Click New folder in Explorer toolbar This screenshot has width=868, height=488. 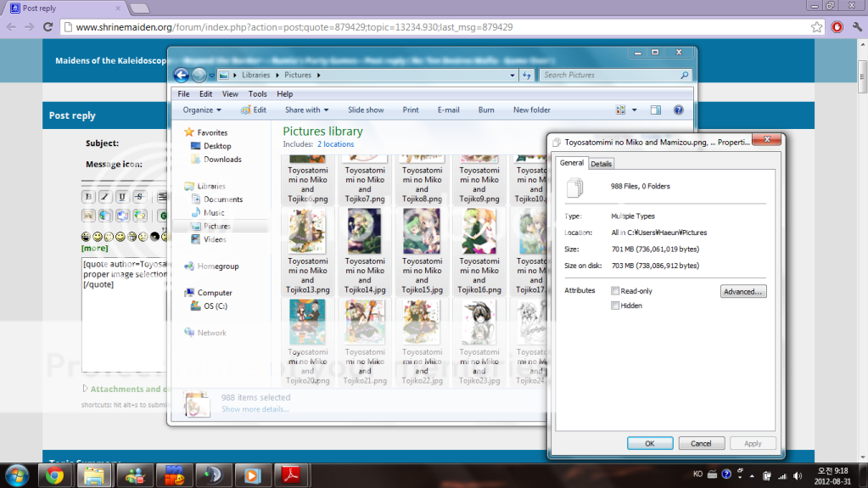coord(531,109)
